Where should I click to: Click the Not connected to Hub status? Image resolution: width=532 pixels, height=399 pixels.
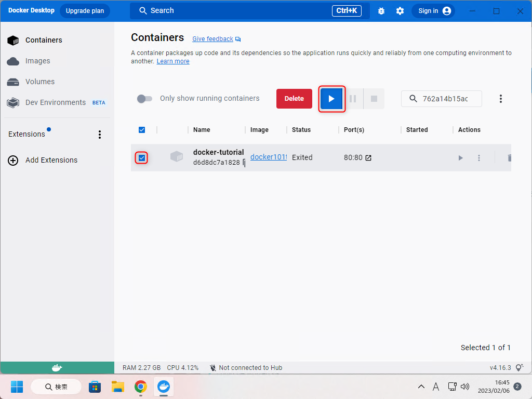coord(246,368)
